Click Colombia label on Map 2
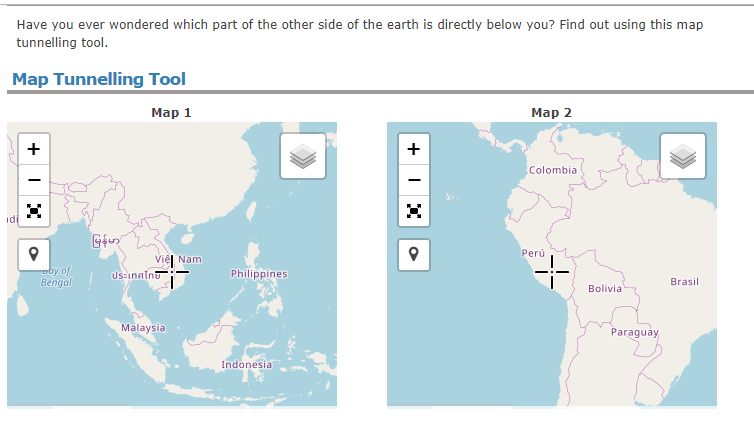Image resolution: width=754 pixels, height=423 pixels. (x=553, y=170)
